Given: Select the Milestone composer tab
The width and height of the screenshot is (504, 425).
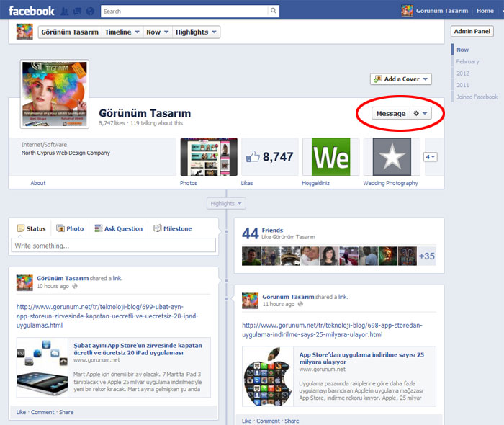Looking at the screenshot, I should click(173, 228).
